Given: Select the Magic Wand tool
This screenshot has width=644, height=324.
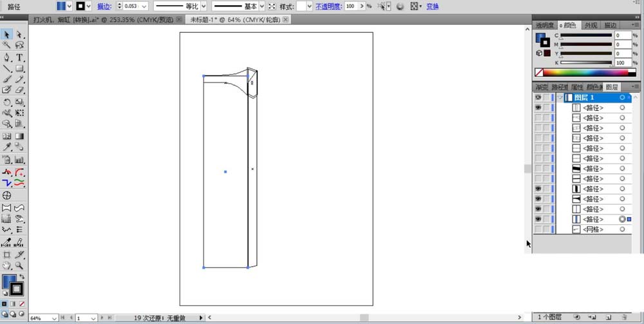Looking at the screenshot, I should pyautogui.click(x=7, y=44).
